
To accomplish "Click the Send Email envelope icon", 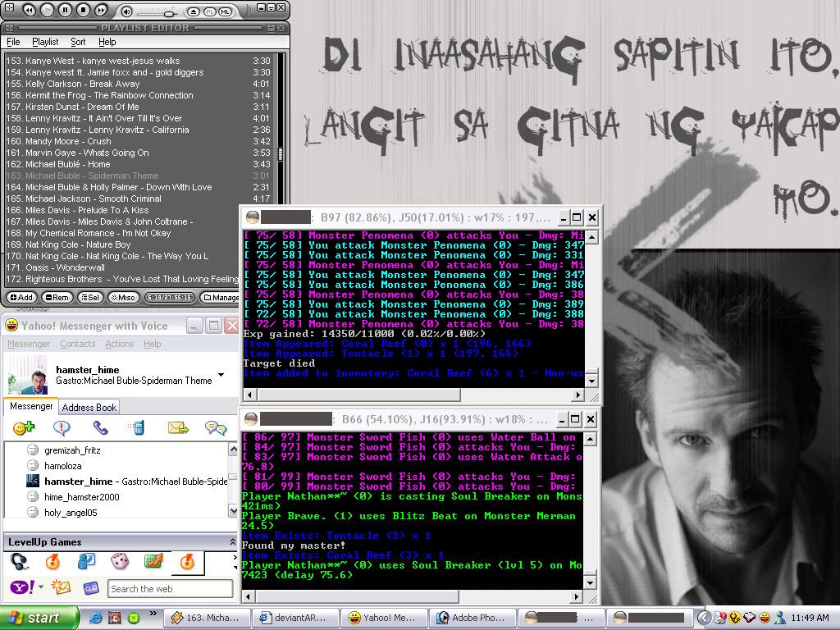I will 177,427.
